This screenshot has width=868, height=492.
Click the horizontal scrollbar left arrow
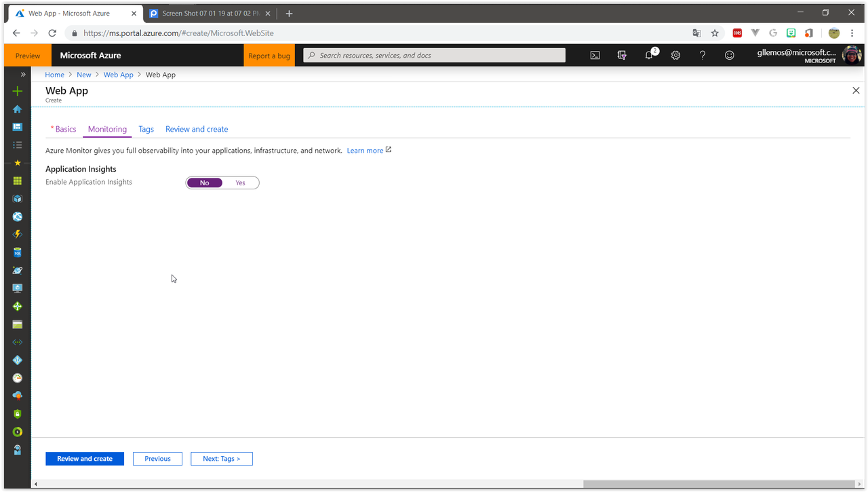[35, 484]
